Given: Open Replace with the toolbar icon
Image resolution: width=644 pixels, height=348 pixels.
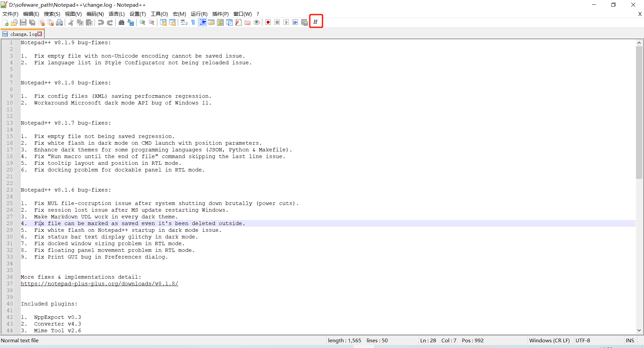Looking at the screenshot, I should 131,22.
